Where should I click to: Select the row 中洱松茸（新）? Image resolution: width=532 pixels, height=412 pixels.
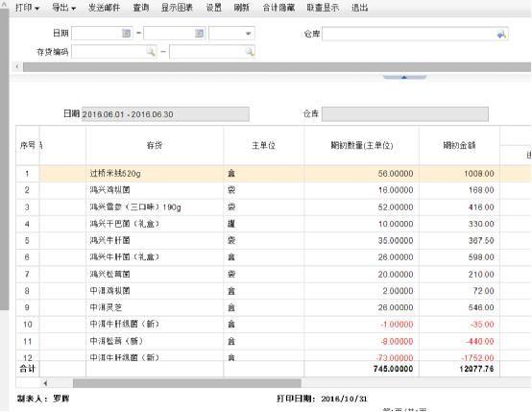tap(273, 341)
